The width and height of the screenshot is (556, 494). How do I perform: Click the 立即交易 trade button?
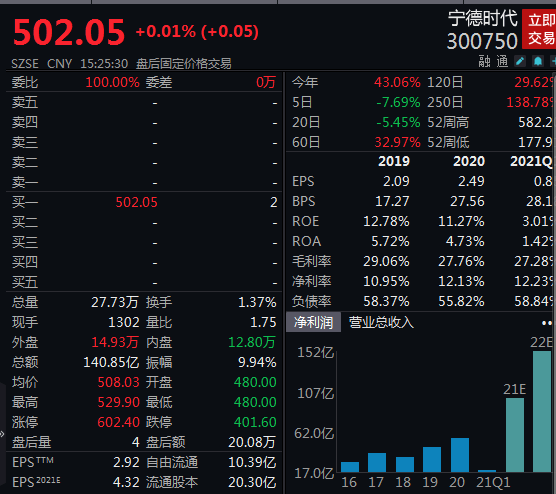539,29
